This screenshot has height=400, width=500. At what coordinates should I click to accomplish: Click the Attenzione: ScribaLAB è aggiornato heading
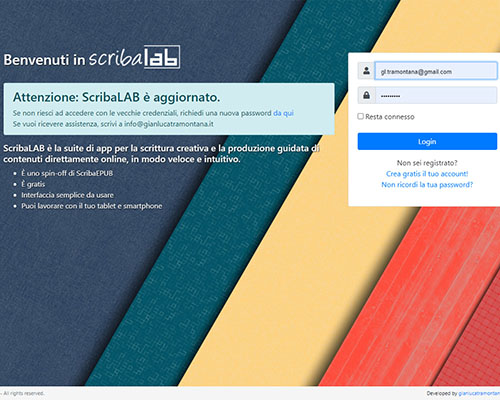116,97
